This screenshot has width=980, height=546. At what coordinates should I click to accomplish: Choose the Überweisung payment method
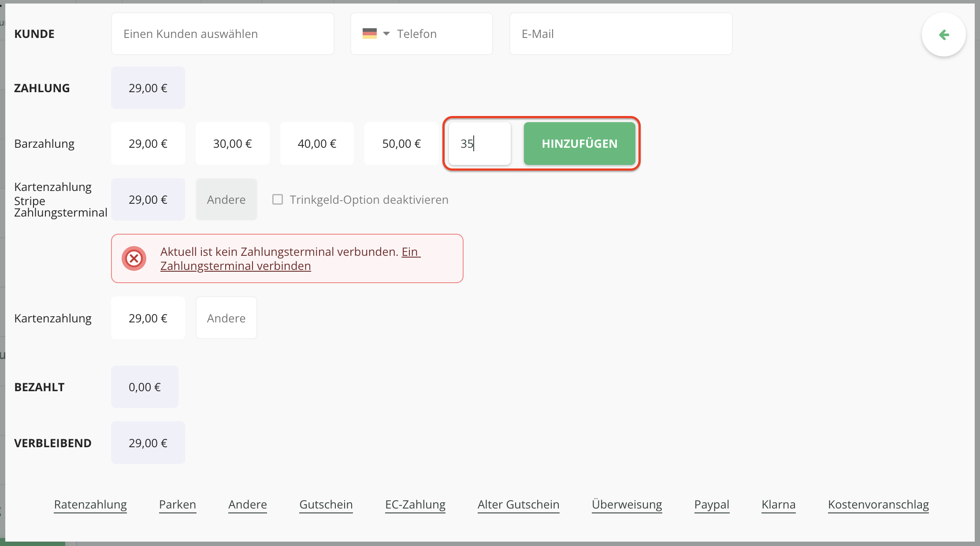[627, 505]
